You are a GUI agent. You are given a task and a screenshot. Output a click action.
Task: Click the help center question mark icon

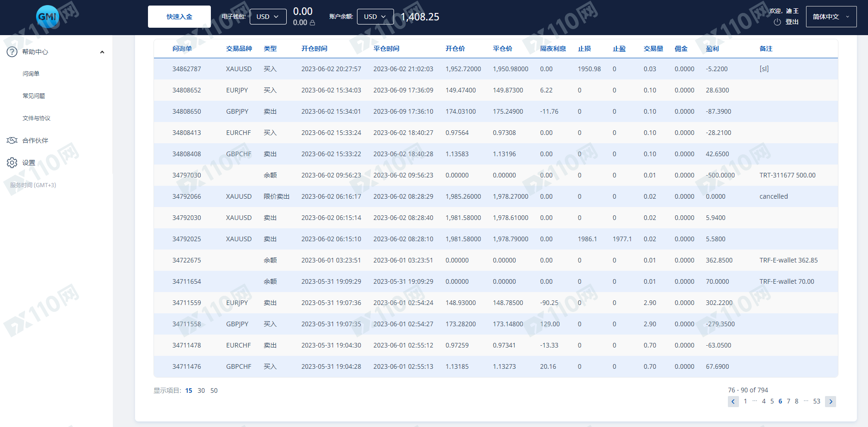tap(12, 52)
